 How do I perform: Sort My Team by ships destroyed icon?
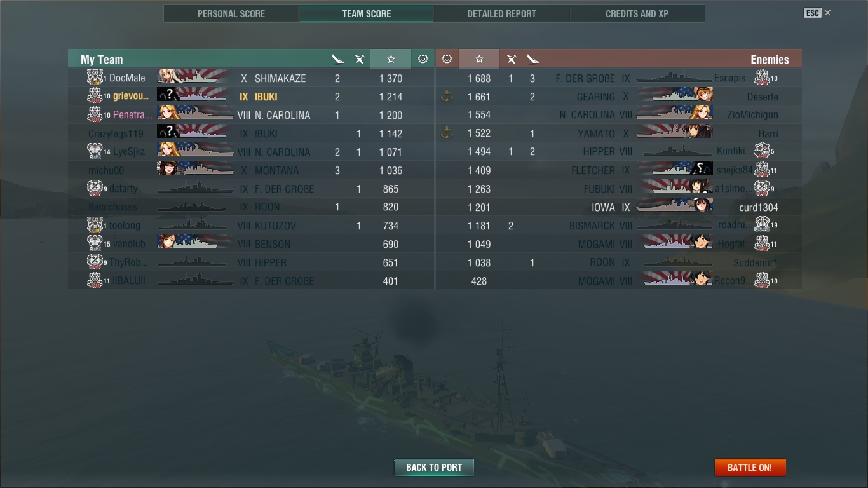[x=337, y=59]
